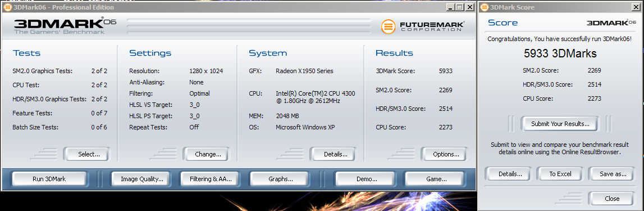Click the Results section heading
The image size is (644, 211).
tap(394, 53)
